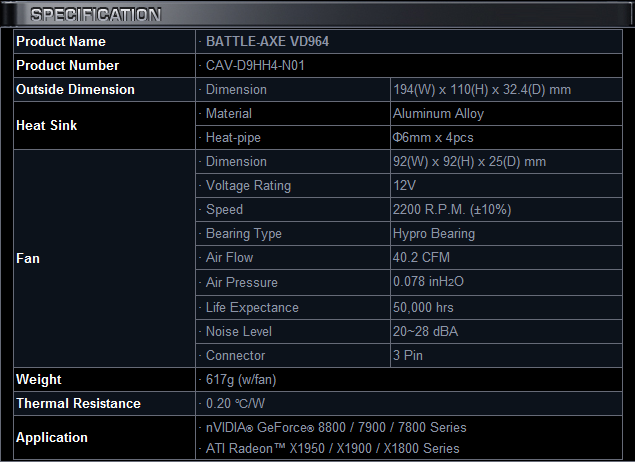Screen dimensions: 635x462
Task: Select the 3 Pin connector value
Action: (x=410, y=355)
